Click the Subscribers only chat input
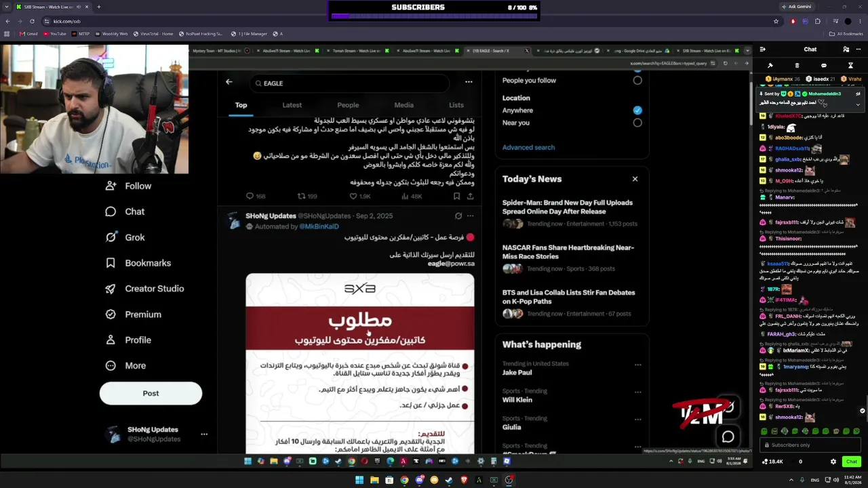Image resolution: width=868 pixels, height=488 pixels. point(810,445)
